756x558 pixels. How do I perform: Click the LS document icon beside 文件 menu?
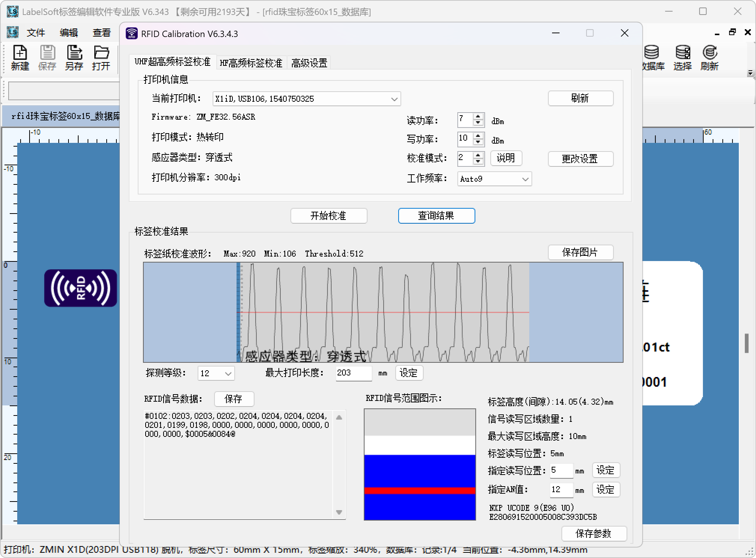coord(12,33)
